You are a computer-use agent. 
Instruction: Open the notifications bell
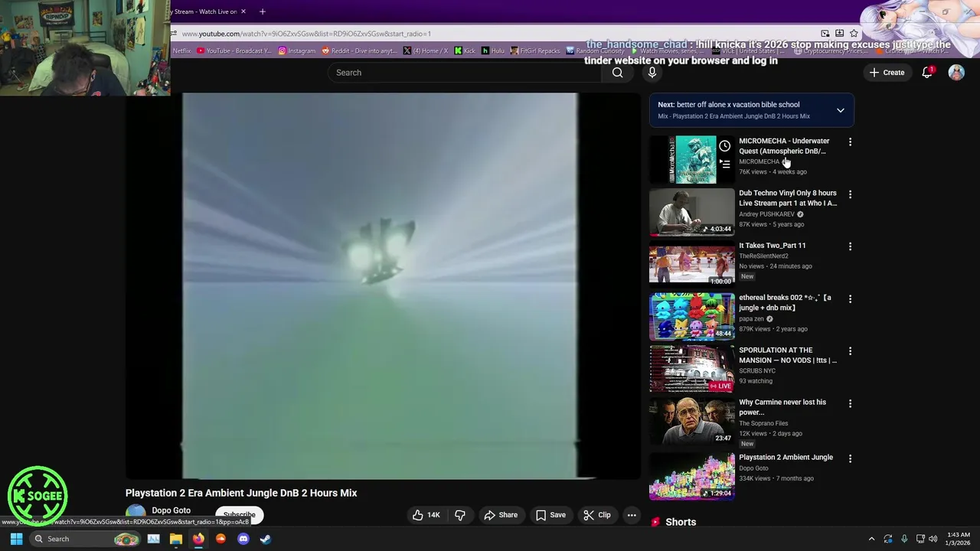927,72
